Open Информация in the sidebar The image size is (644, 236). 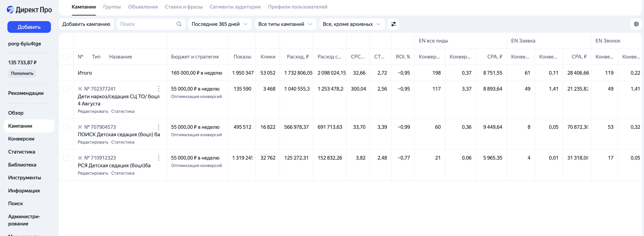click(x=24, y=190)
